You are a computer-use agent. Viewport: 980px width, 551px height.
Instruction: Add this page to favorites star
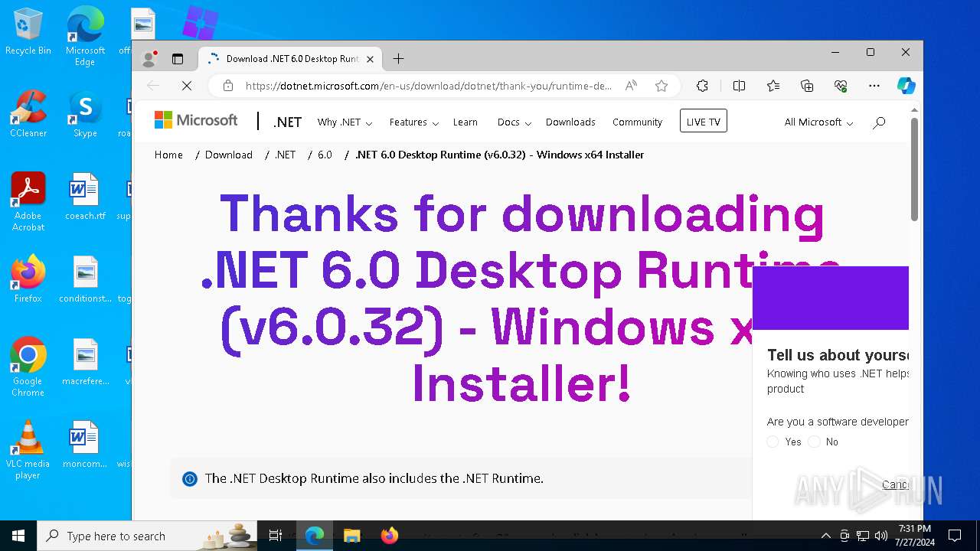coord(661,86)
